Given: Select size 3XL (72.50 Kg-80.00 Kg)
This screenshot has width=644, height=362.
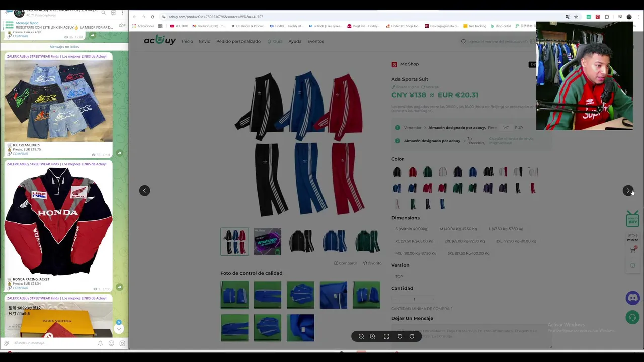Looking at the screenshot, I should [x=516, y=241].
